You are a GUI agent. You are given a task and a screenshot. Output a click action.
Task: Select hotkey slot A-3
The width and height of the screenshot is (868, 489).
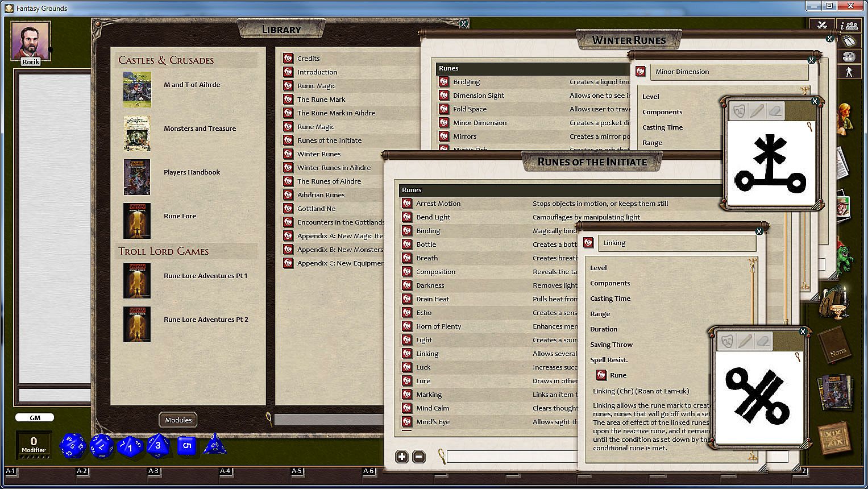(154, 471)
